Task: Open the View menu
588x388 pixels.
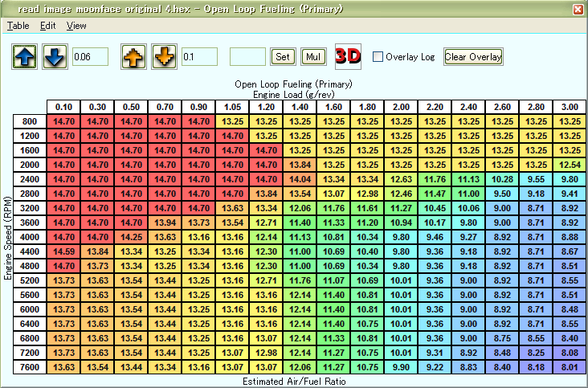Action: (76, 26)
